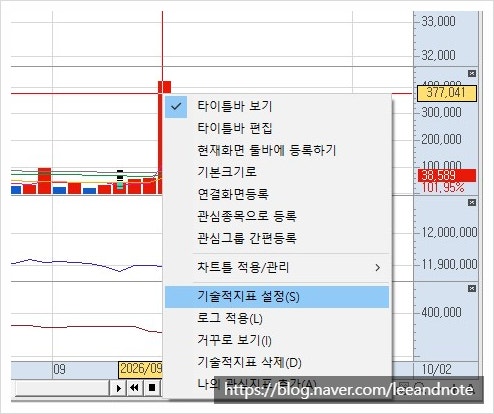Screen dimensions: 494x414
Task: Select 관심종목으로 등록
Action: point(277,216)
